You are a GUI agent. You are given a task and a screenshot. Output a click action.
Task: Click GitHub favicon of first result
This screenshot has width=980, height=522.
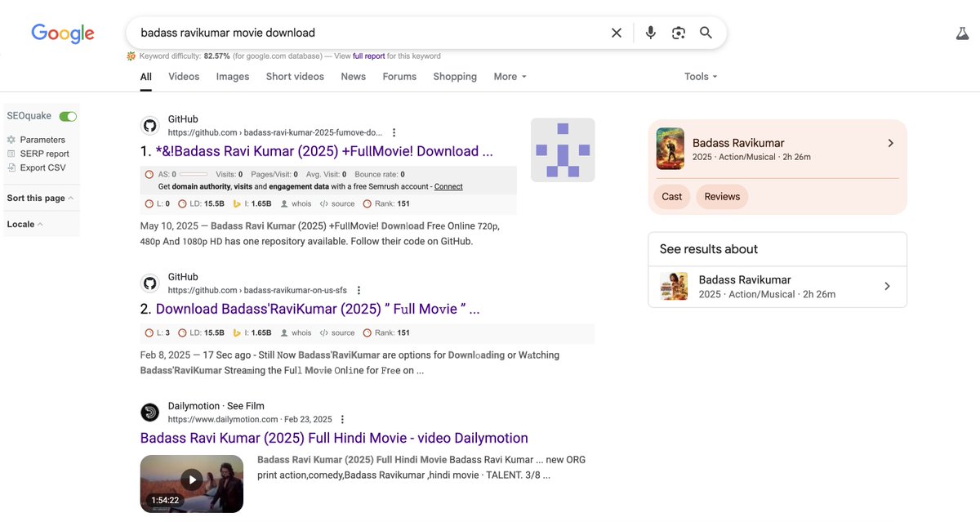pyautogui.click(x=149, y=126)
